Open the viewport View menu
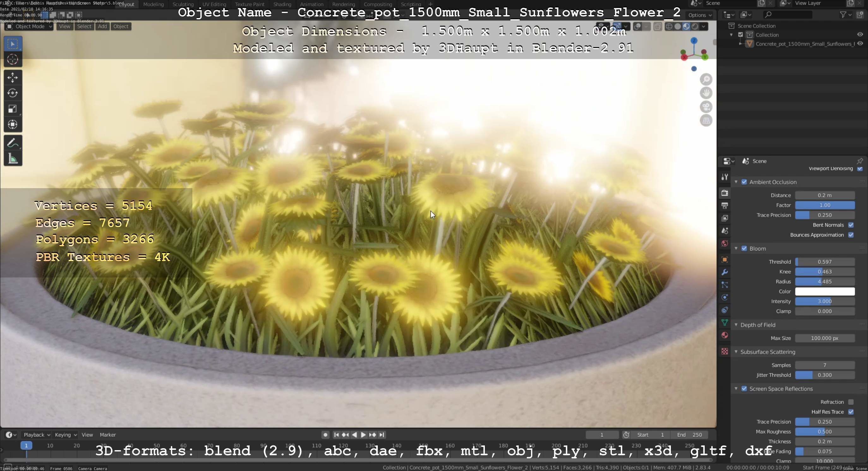Screen dimensions: 868x471 (65, 27)
